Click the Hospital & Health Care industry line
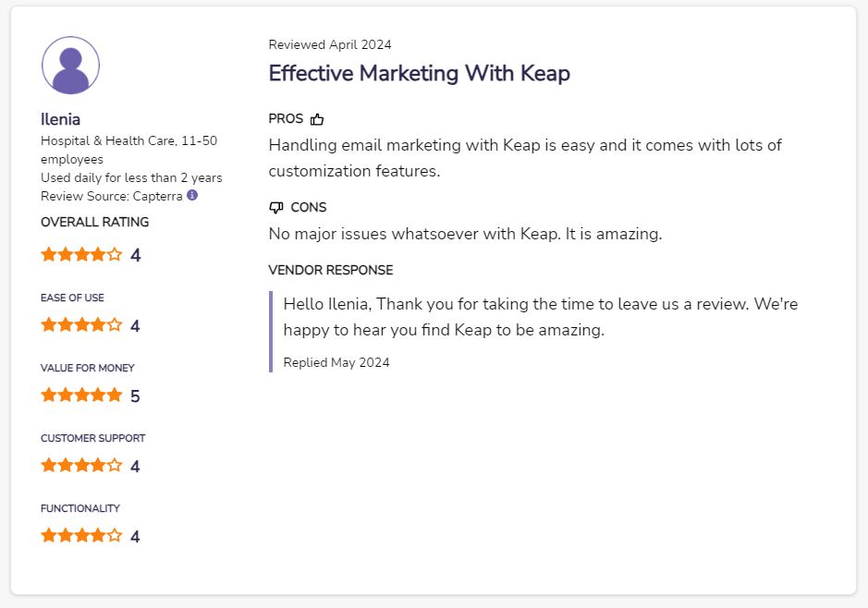The image size is (868, 608). click(x=129, y=150)
